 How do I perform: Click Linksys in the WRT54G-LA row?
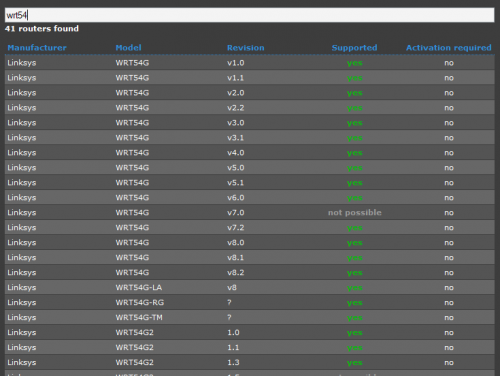pos(22,287)
